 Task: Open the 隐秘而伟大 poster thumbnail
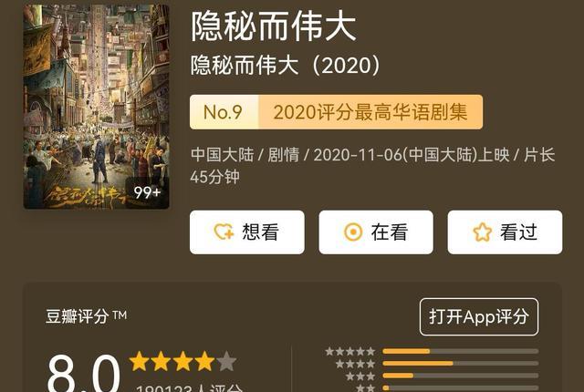point(96,107)
